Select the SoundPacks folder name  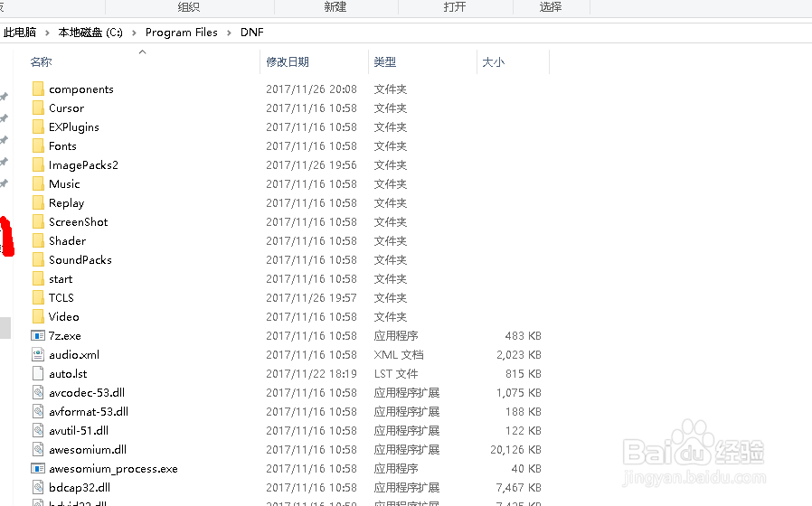(x=80, y=259)
